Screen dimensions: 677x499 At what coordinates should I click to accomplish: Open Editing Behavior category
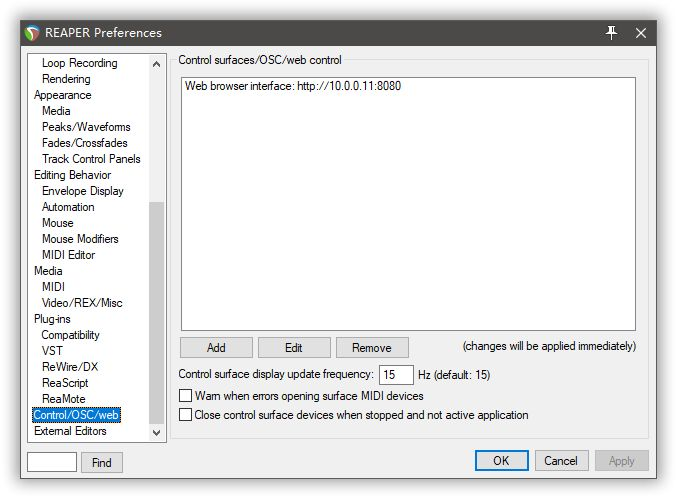coord(73,175)
